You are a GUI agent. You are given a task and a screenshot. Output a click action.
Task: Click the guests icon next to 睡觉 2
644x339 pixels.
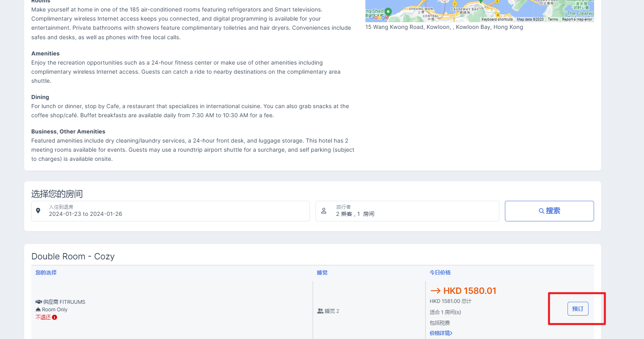(x=320, y=311)
